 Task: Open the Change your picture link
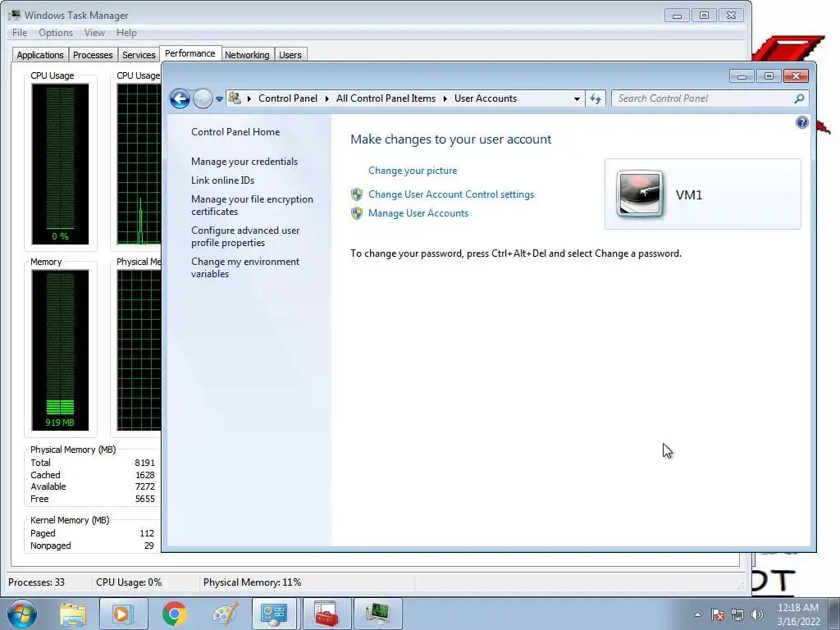point(413,171)
